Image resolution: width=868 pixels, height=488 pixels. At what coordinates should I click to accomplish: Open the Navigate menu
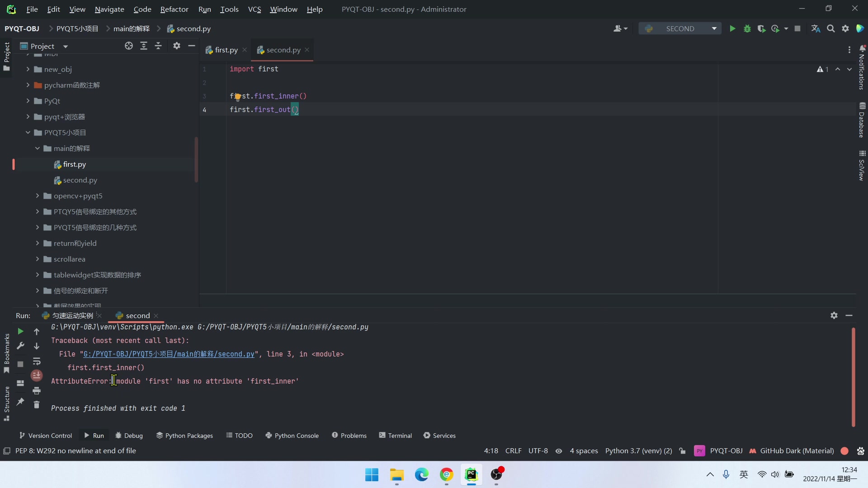(109, 9)
